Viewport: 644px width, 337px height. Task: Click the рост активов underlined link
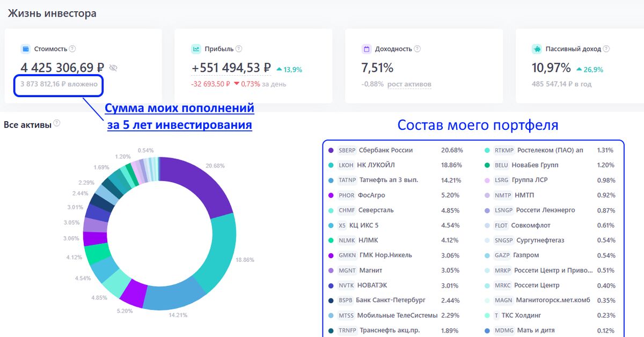pyautogui.click(x=409, y=84)
